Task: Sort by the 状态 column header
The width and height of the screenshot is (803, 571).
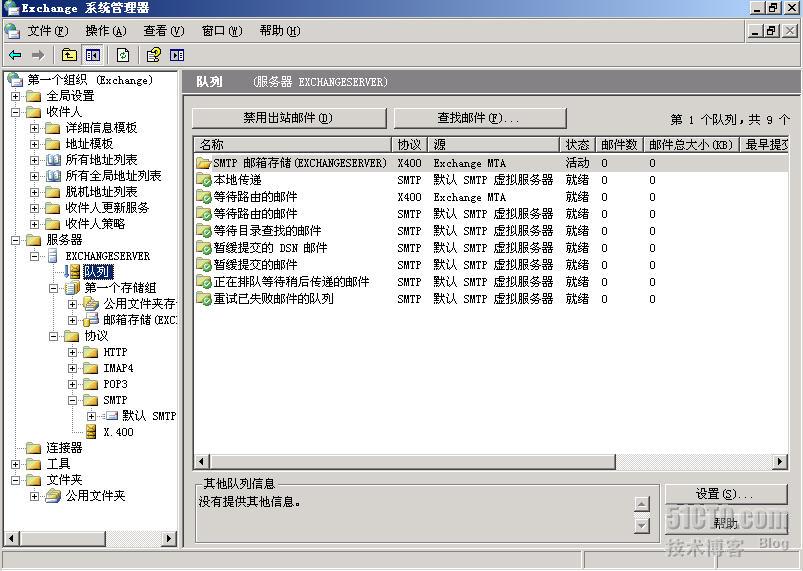Action: point(577,145)
